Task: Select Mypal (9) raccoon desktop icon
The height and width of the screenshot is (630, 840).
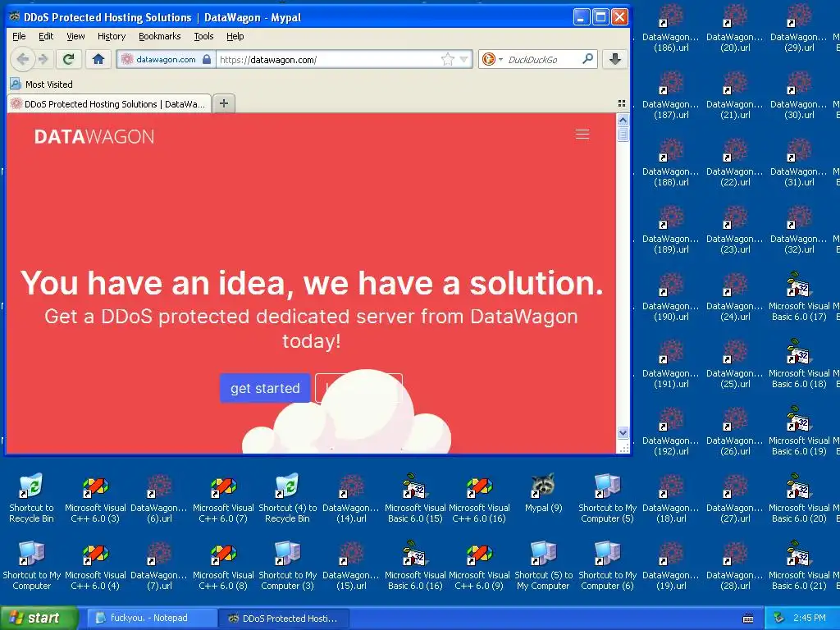Action: 543,494
